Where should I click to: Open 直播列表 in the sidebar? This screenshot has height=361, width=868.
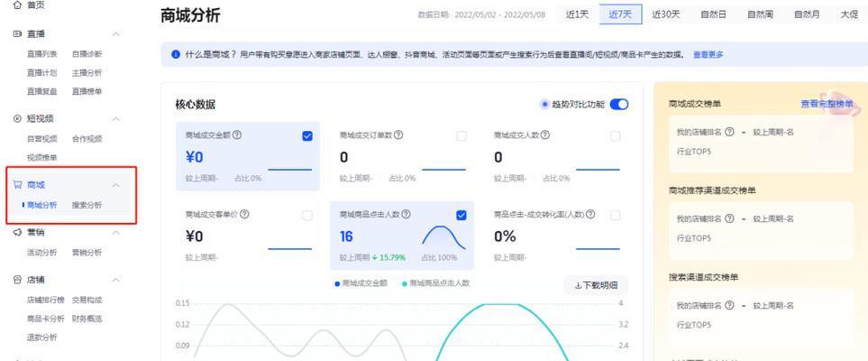point(42,54)
